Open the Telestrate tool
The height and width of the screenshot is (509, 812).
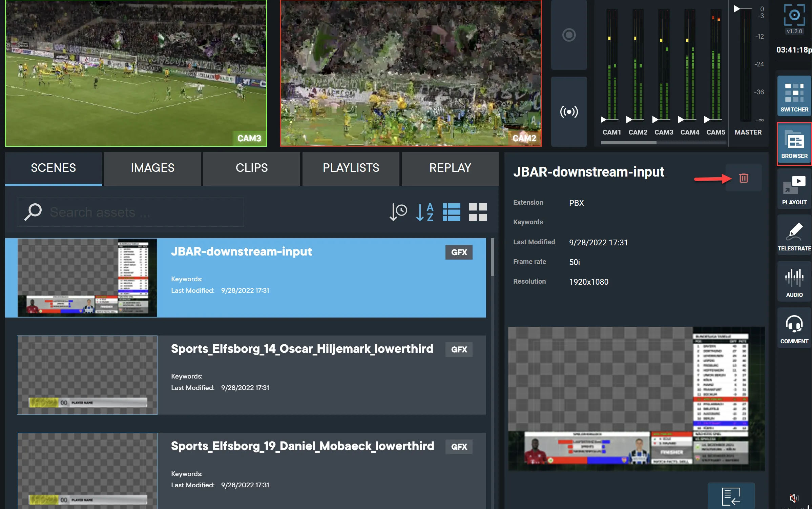pyautogui.click(x=794, y=235)
